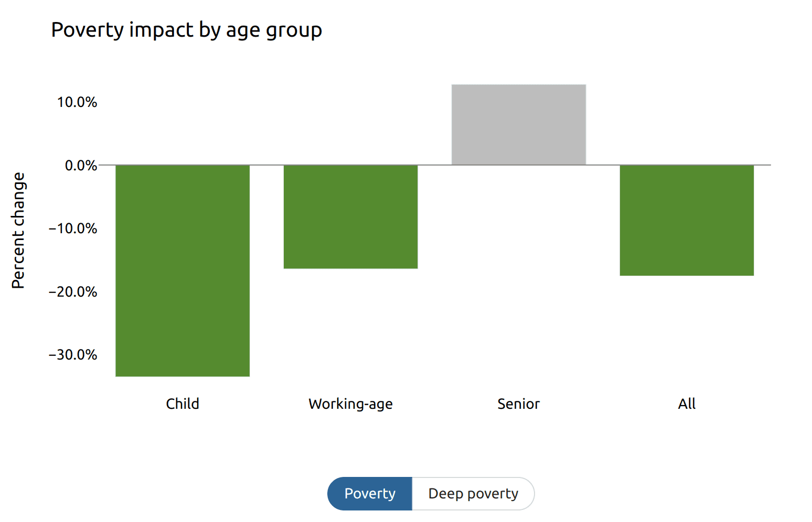The height and width of the screenshot is (522, 812).
Task: Select the Poverty toggle option
Action: click(x=370, y=494)
